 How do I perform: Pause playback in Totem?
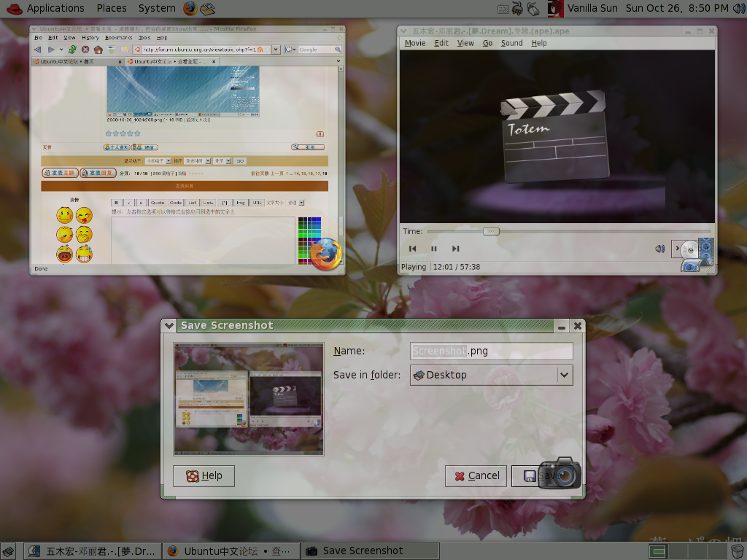coord(433,249)
